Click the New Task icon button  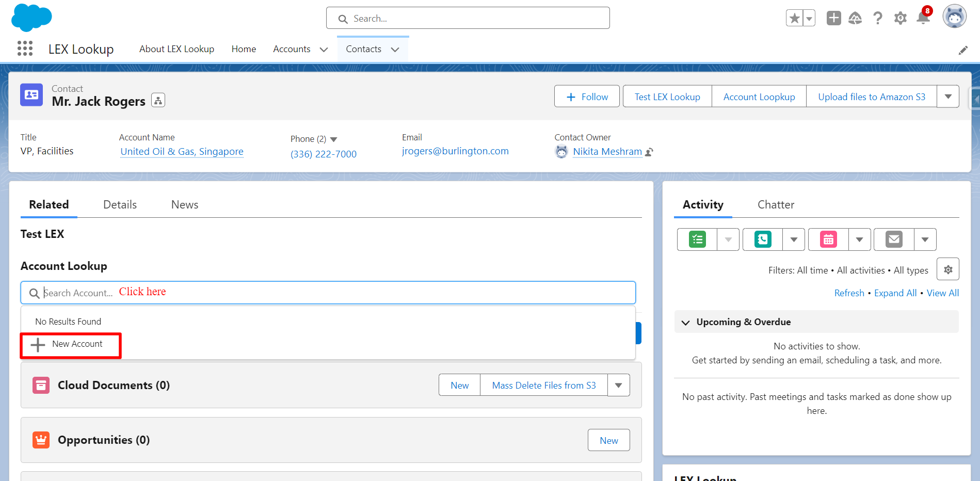[x=697, y=239]
